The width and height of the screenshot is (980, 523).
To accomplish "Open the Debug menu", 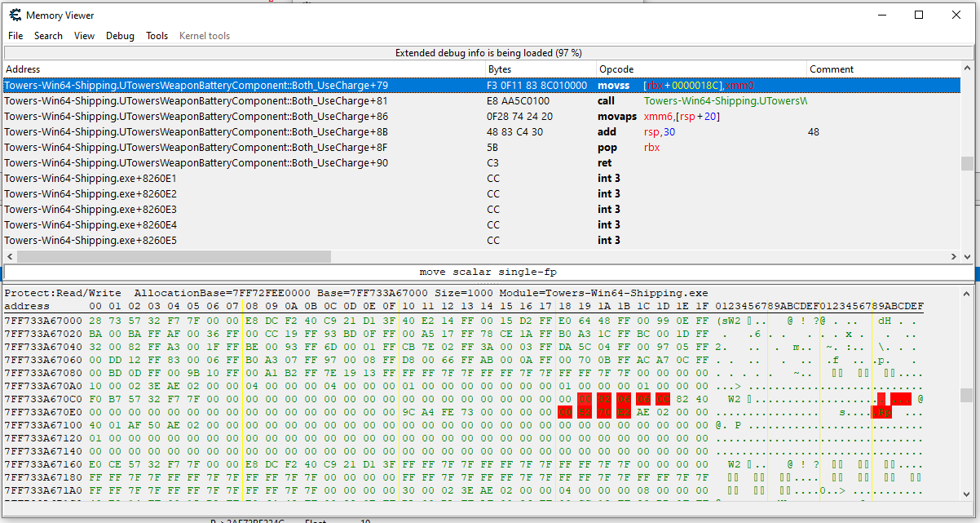I will coord(120,36).
